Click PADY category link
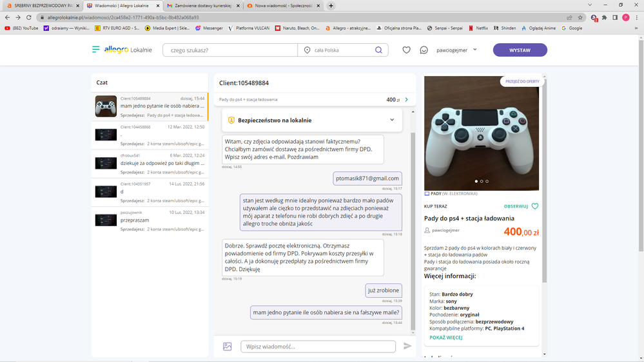This screenshot has height=362, width=644. click(436, 194)
